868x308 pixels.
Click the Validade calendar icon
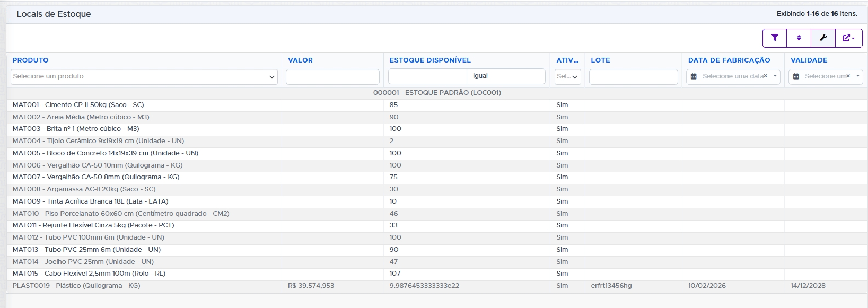click(x=796, y=76)
